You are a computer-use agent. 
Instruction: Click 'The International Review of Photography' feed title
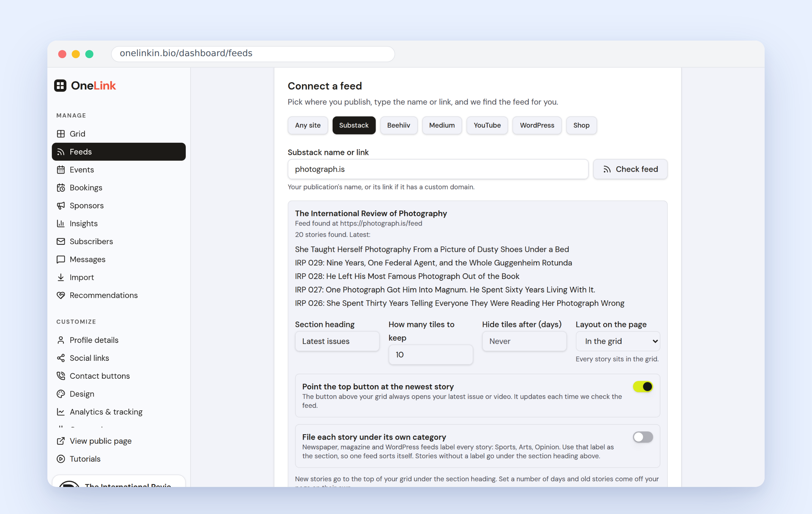click(x=371, y=213)
